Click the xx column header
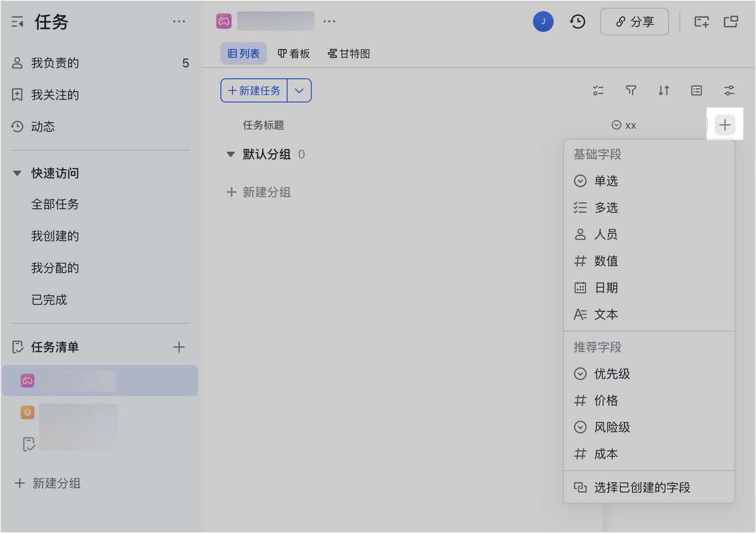756x533 pixels. point(624,125)
